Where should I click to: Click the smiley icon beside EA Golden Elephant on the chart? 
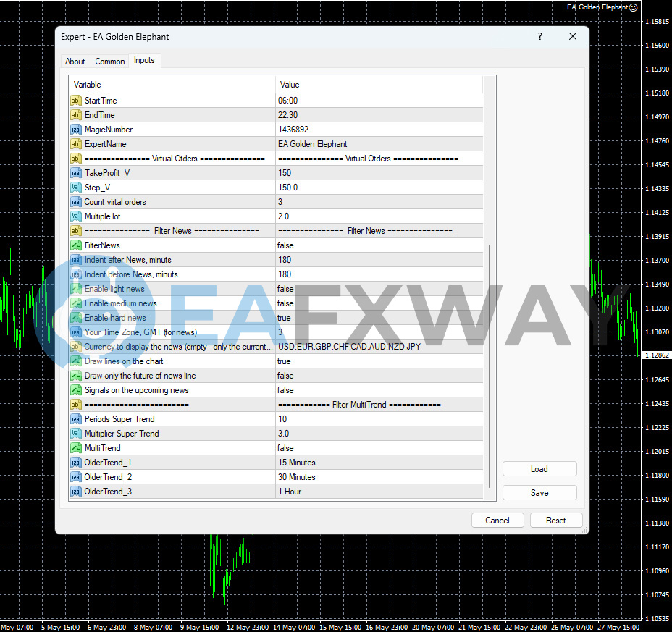(633, 7)
